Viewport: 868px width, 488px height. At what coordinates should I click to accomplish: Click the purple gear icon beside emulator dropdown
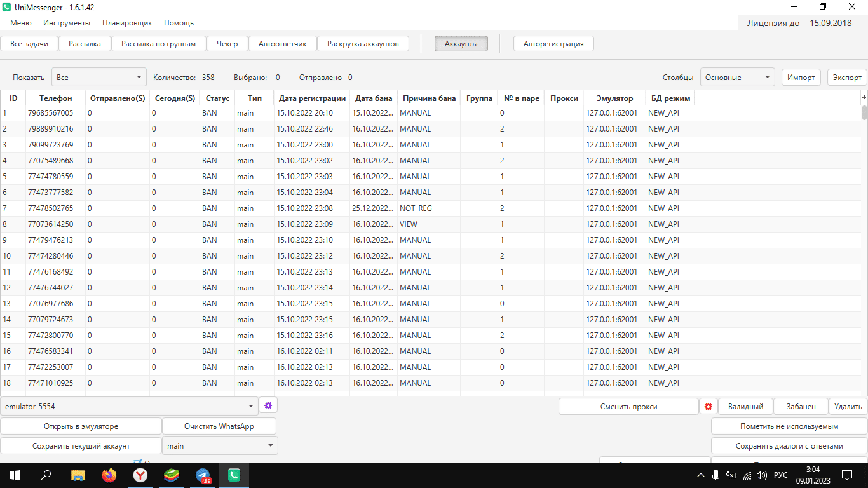click(268, 406)
